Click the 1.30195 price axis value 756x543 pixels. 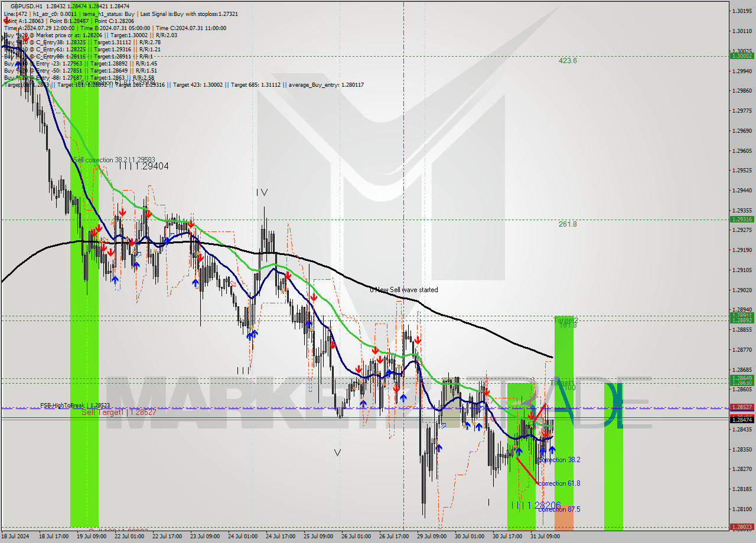click(x=742, y=11)
